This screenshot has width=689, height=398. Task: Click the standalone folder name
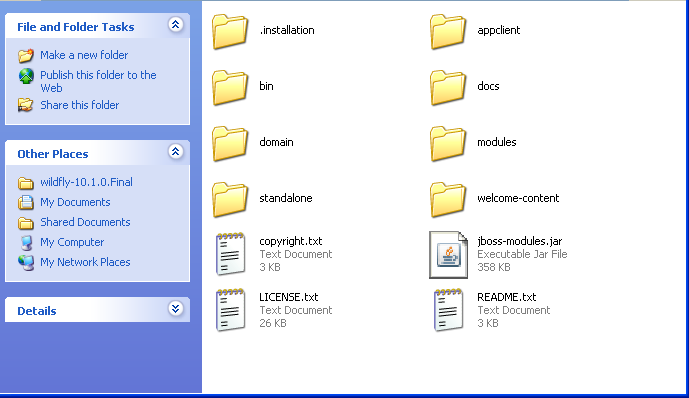(x=286, y=198)
